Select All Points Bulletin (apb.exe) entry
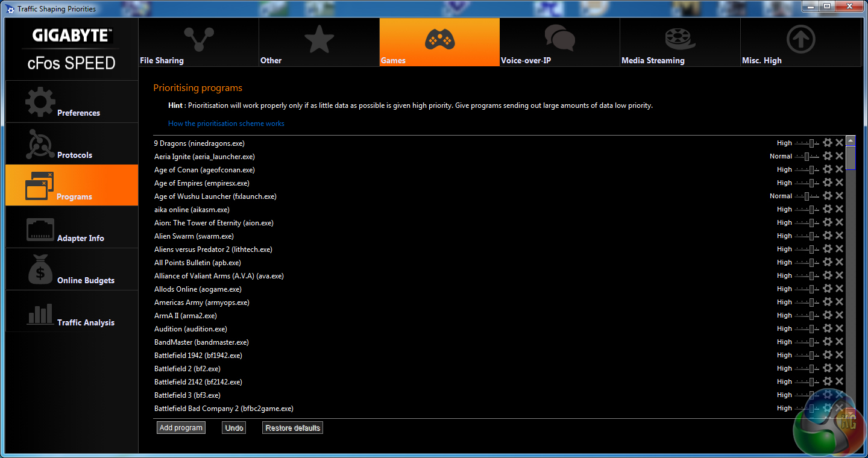 [x=499, y=263]
